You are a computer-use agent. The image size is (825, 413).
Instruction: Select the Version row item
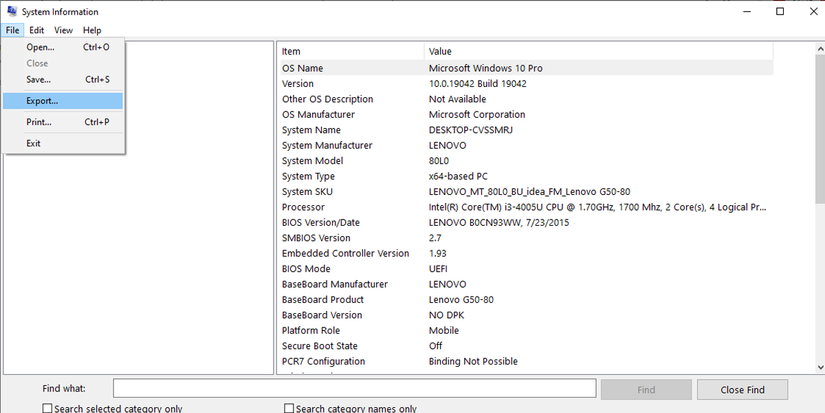(x=298, y=84)
